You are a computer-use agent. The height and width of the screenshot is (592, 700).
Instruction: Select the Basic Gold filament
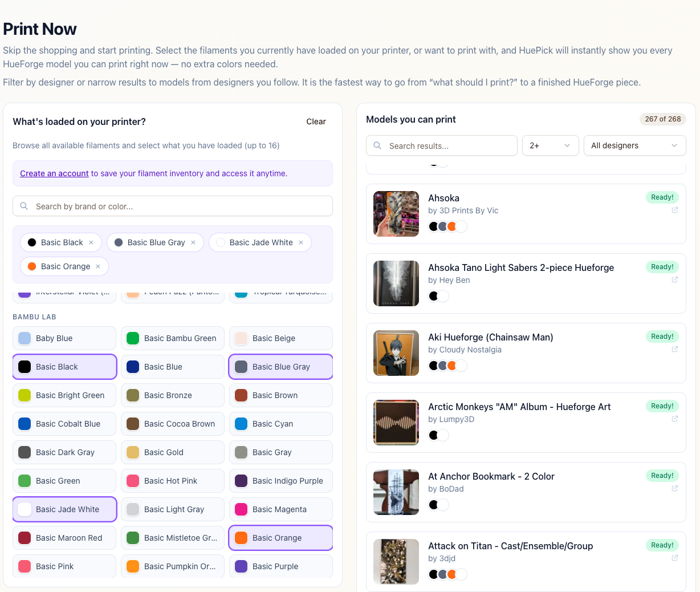[x=173, y=452]
